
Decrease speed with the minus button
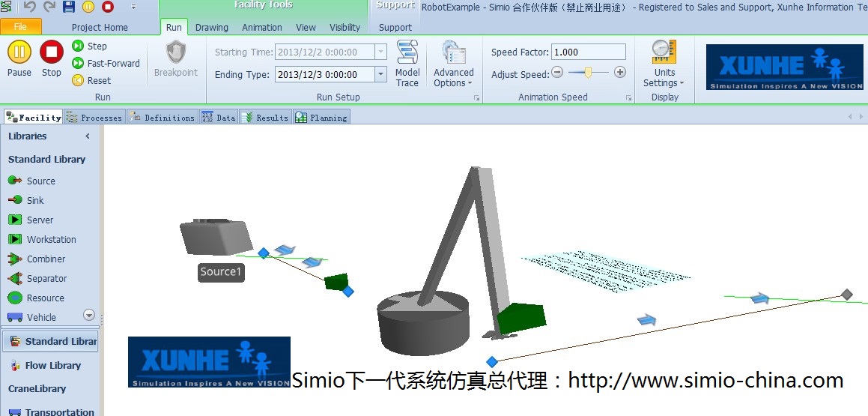557,73
